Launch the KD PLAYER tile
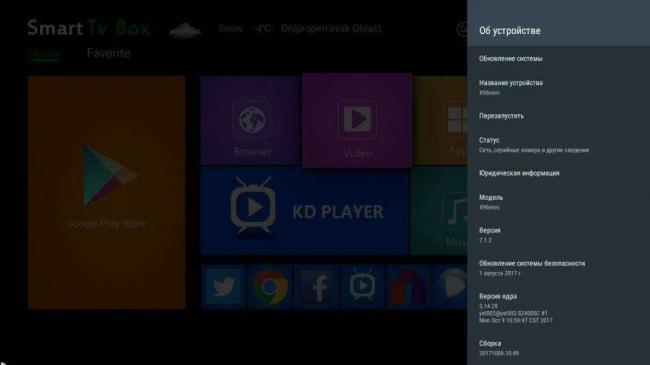 click(x=305, y=211)
